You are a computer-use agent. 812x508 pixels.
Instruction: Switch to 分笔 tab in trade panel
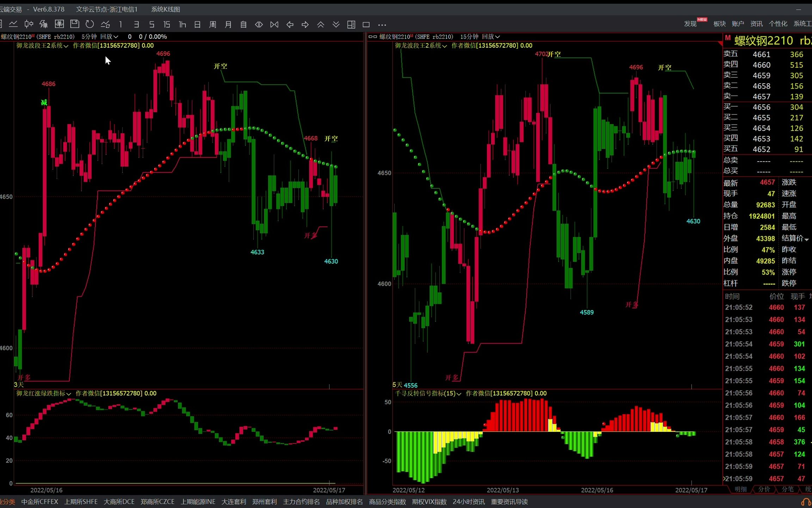pyautogui.click(x=787, y=489)
